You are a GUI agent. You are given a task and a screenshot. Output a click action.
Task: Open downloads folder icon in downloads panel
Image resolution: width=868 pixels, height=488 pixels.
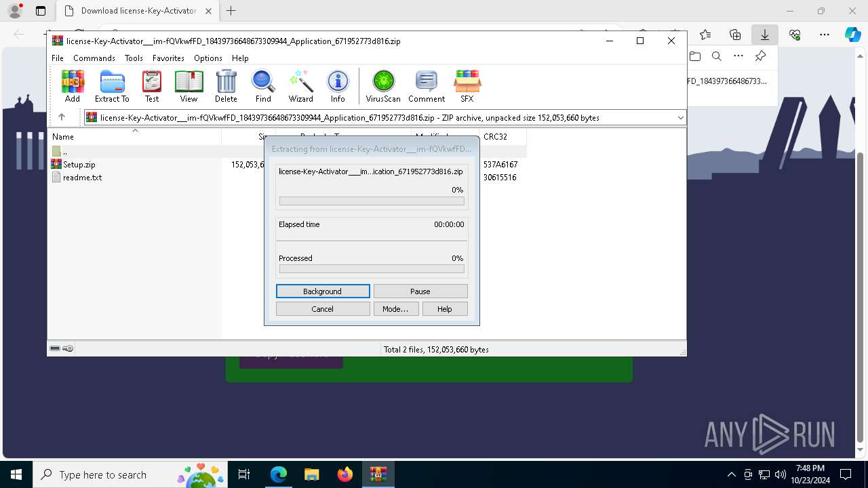(x=694, y=57)
